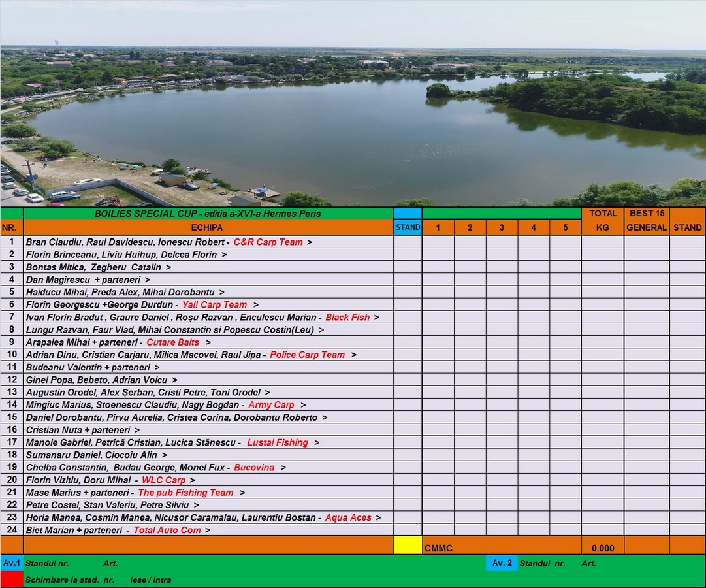
Task: Select the red cell beside Schimbare la stad.
Action: (12, 579)
